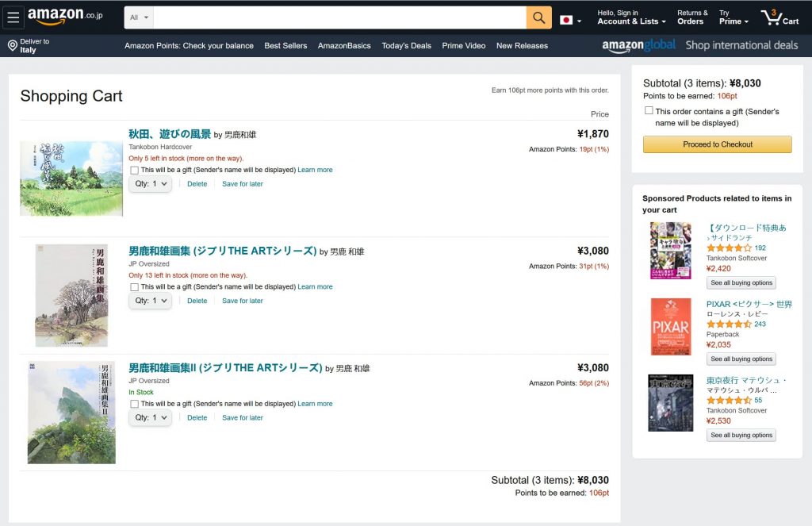Click the Deliver to Italy location pin
The height and width of the screenshot is (526, 812).
tap(13, 45)
